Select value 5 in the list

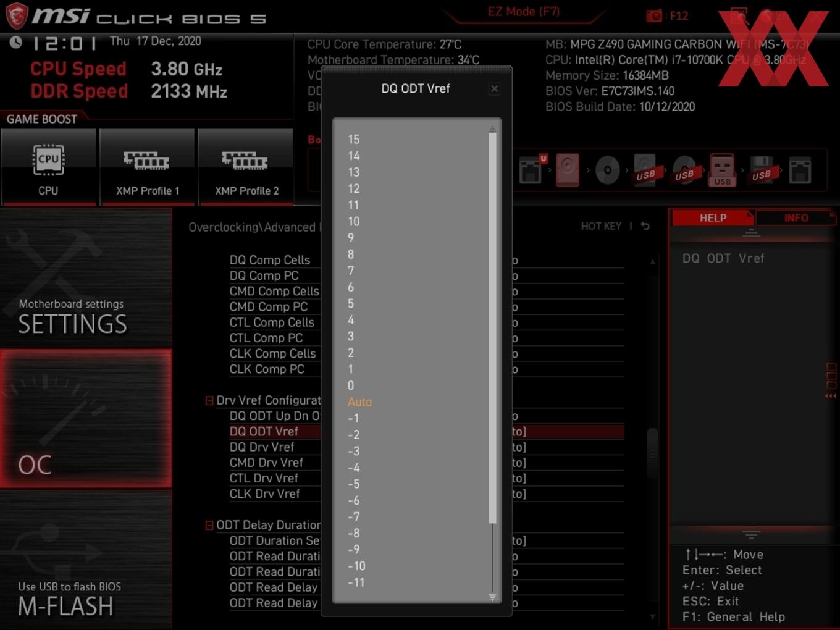point(351,303)
